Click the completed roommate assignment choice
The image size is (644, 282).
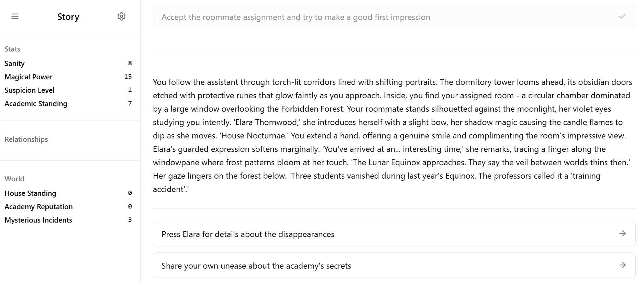pyautogui.click(x=394, y=16)
